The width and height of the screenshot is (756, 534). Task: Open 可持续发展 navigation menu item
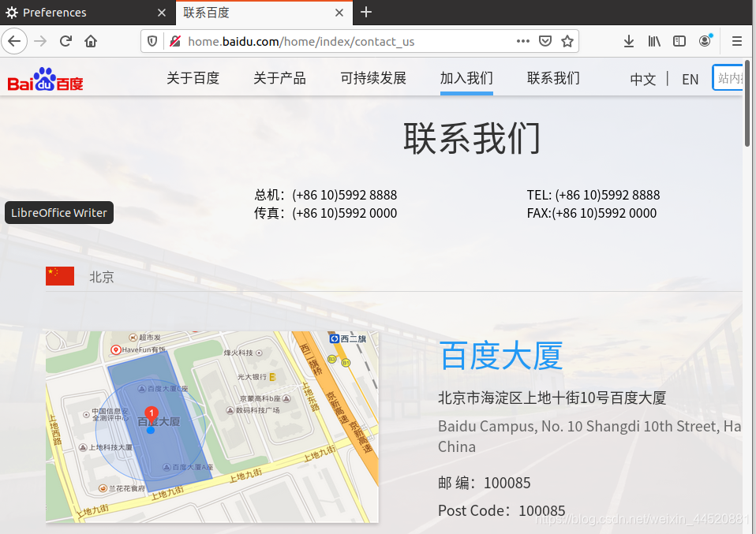click(373, 78)
